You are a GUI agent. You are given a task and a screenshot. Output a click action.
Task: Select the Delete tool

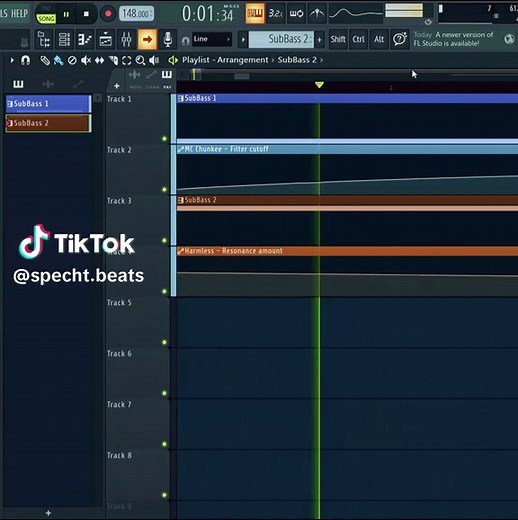(x=72, y=60)
